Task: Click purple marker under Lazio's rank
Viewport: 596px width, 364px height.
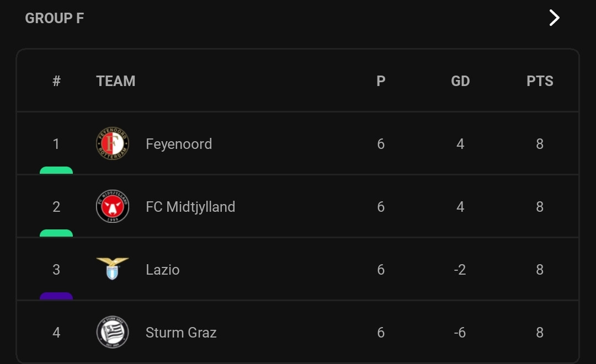Action: [56, 296]
